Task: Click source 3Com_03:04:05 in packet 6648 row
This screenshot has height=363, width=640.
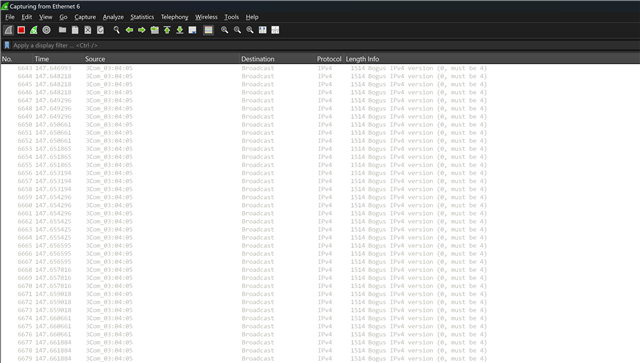Action: (x=109, y=108)
